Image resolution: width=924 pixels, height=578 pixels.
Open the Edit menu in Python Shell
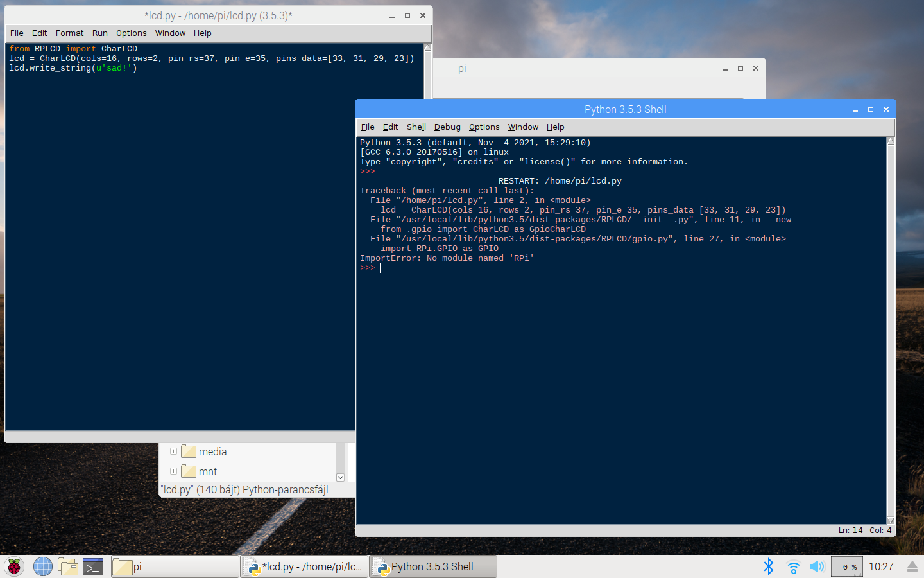click(x=390, y=127)
